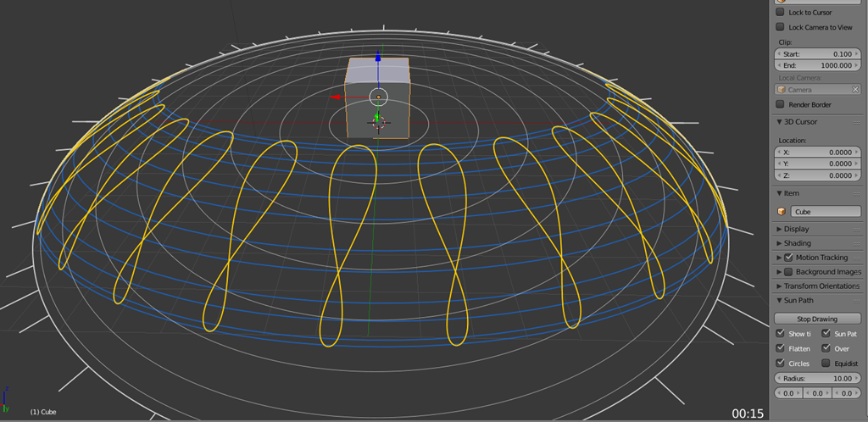Click the Clip End value field
868x422 pixels.
coord(818,65)
